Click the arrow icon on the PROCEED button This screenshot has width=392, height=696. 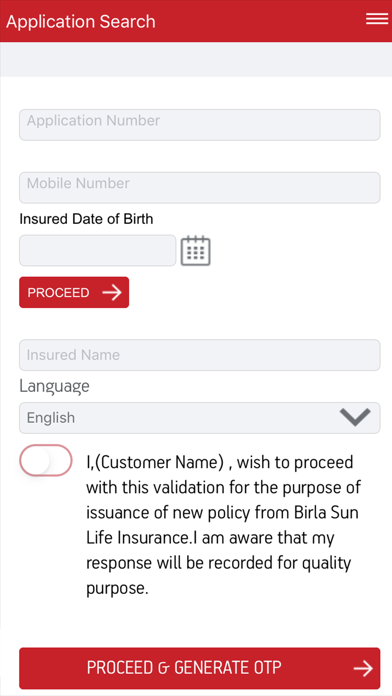112,293
